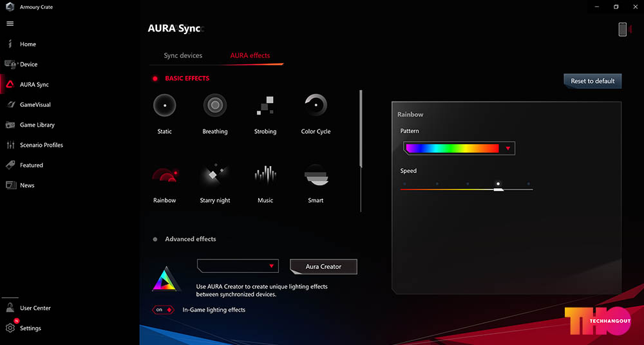Open the Device sidebar icon
The width and height of the screenshot is (644, 345).
click(10, 64)
